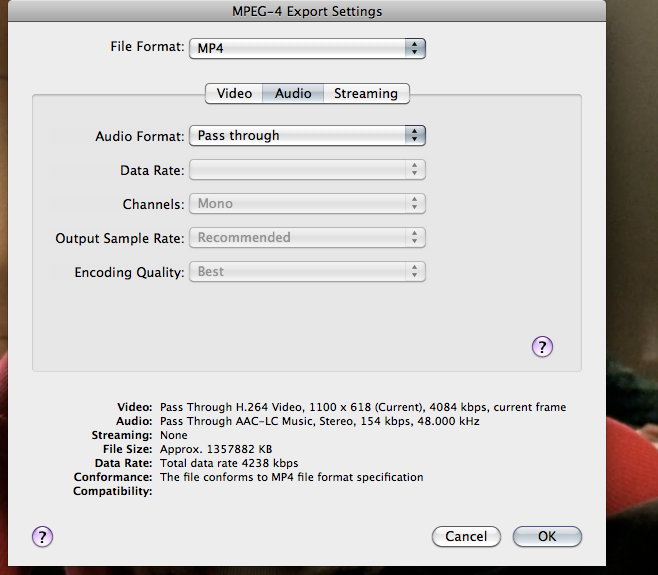Click the 'File Format:' label

coord(147,47)
